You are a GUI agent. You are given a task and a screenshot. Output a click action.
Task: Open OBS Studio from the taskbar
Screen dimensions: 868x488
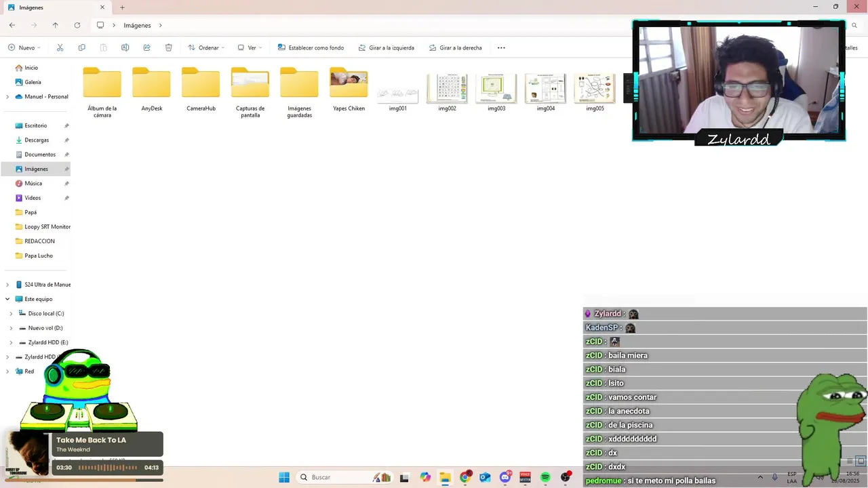[x=566, y=477]
